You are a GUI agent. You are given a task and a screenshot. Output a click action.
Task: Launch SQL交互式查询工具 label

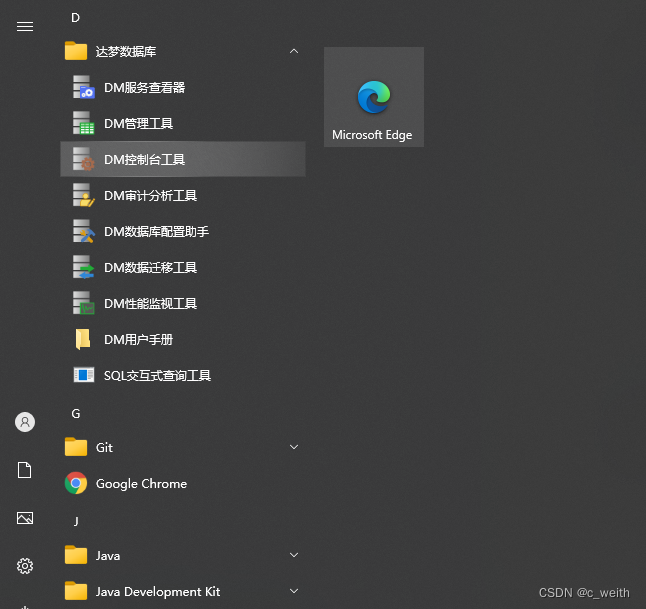(157, 375)
